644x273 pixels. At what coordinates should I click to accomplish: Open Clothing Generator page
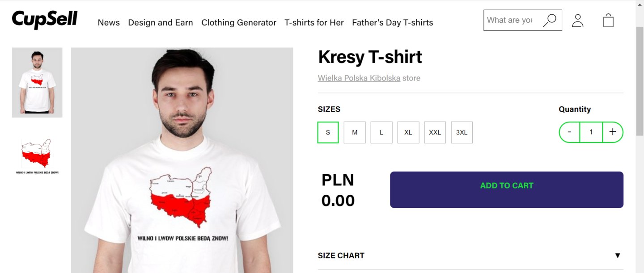pos(239,23)
